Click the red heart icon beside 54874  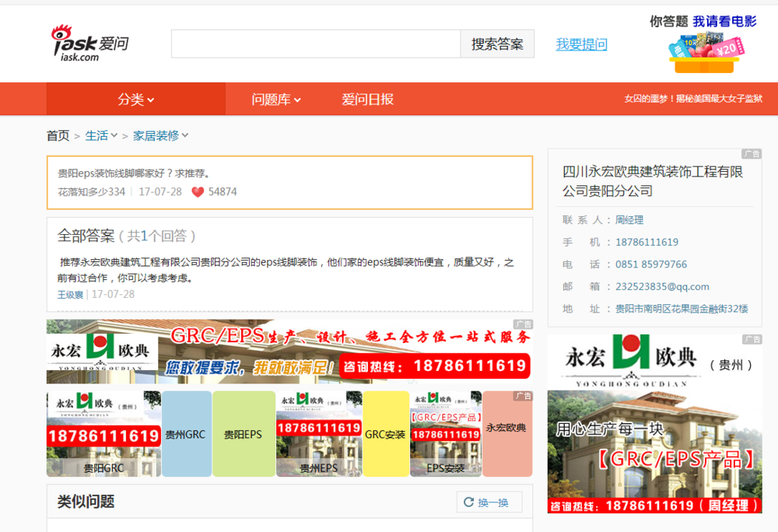[198, 192]
